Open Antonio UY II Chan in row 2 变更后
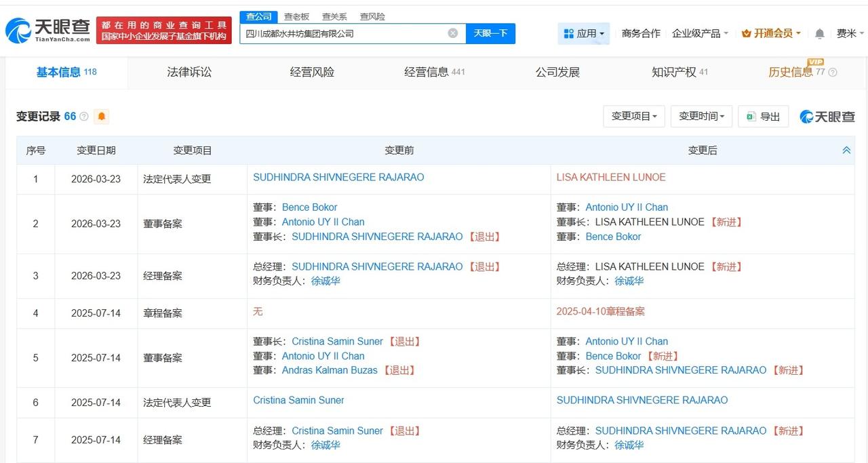The width and height of the screenshot is (868, 463). (x=627, y=207)
